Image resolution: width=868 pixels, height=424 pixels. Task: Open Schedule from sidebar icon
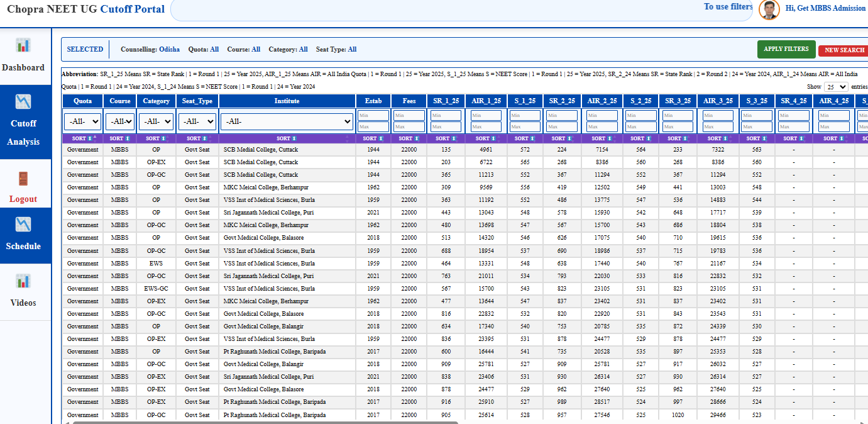pos(23,224)
